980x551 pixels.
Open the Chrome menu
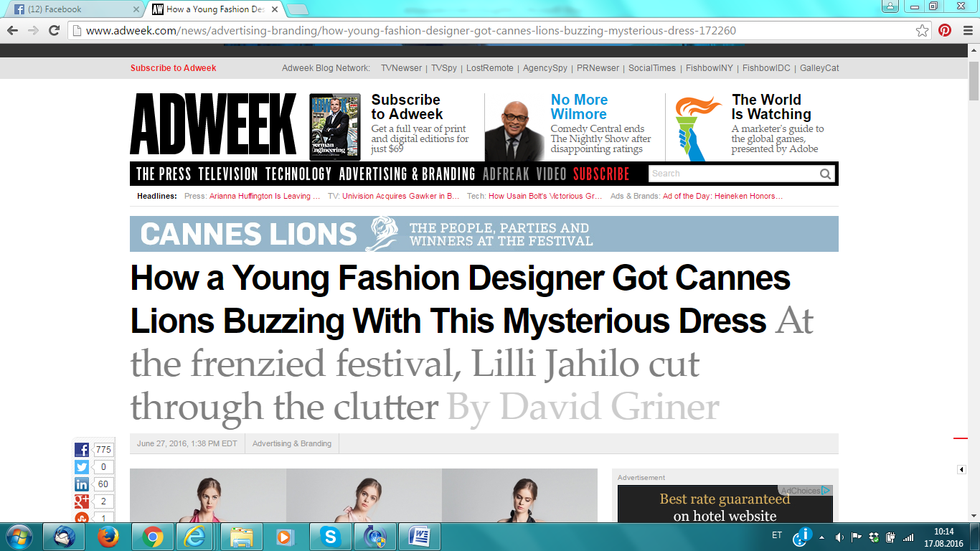pos(966,31)
